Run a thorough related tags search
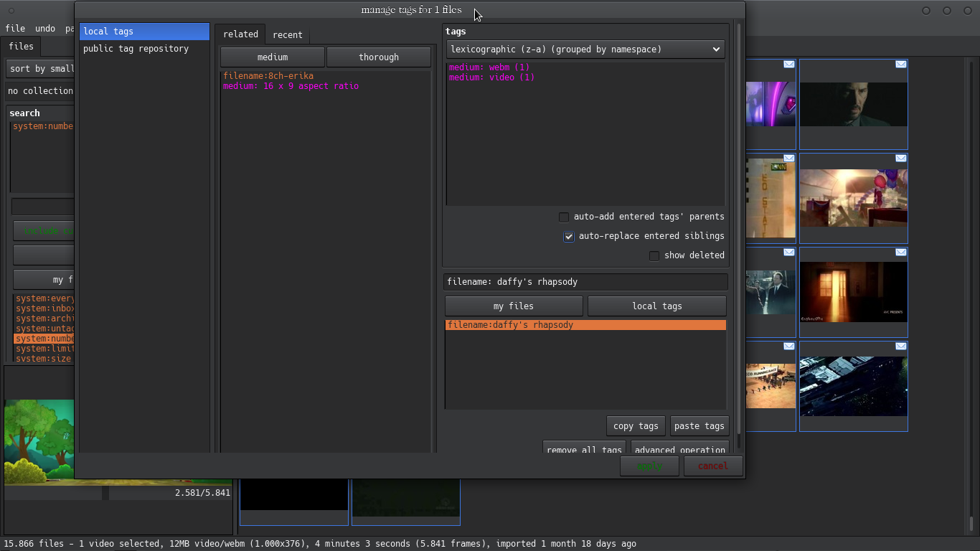The image size is (980, 551). point(379,57)
